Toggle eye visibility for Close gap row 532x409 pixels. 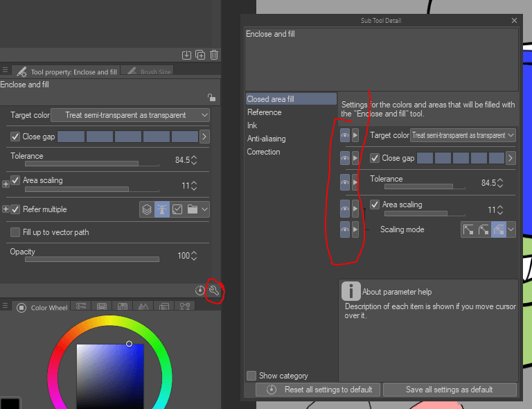click(x=345, y=158)
